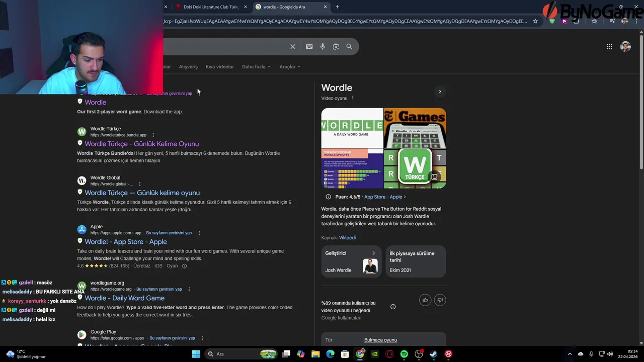Start voice search with microphone icon

(x=323, y=46)
